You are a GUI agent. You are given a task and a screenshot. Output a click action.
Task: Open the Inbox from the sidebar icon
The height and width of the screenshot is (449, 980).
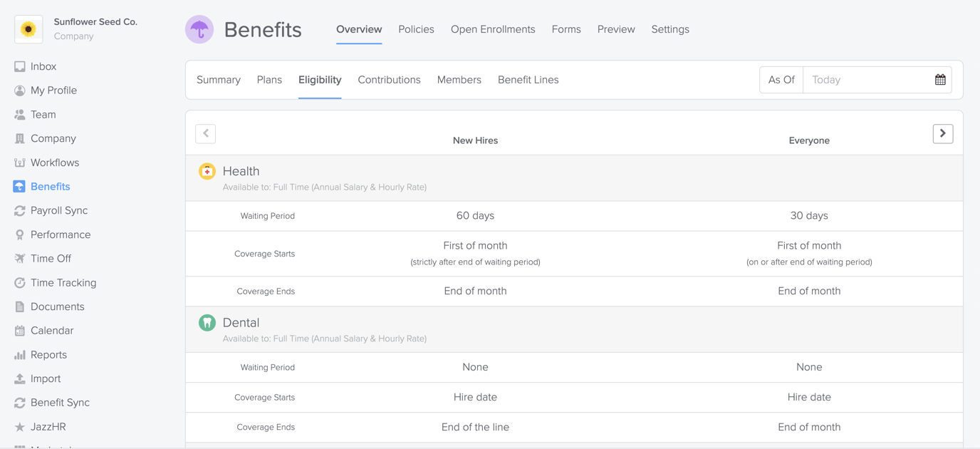click(x=21, y=66)
